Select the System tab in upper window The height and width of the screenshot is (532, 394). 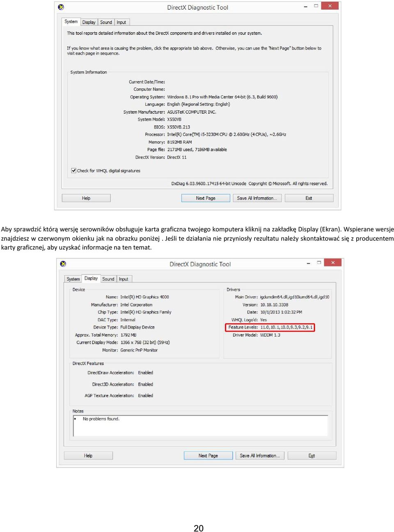71,21
